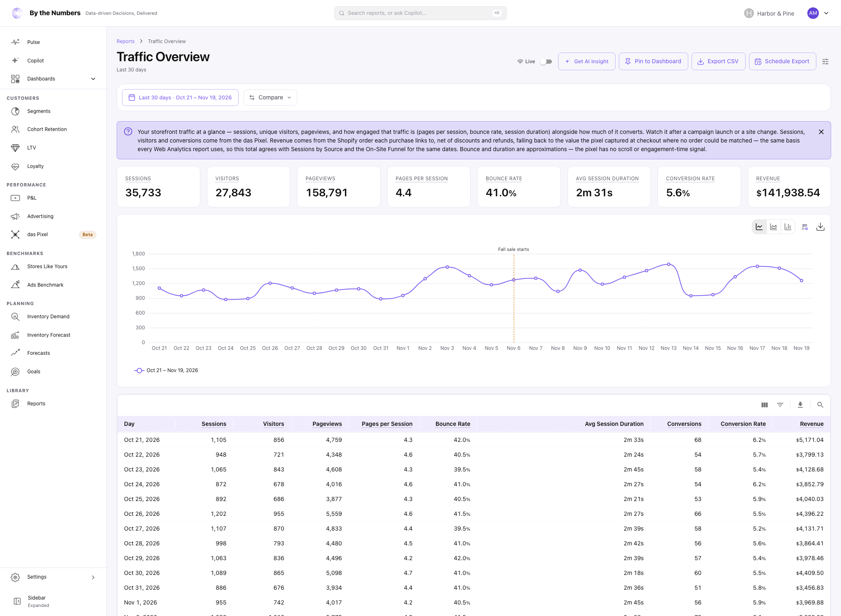841x616 pixels.
Task: Click the Stores Like Yours icon
Action: [15, 267]
